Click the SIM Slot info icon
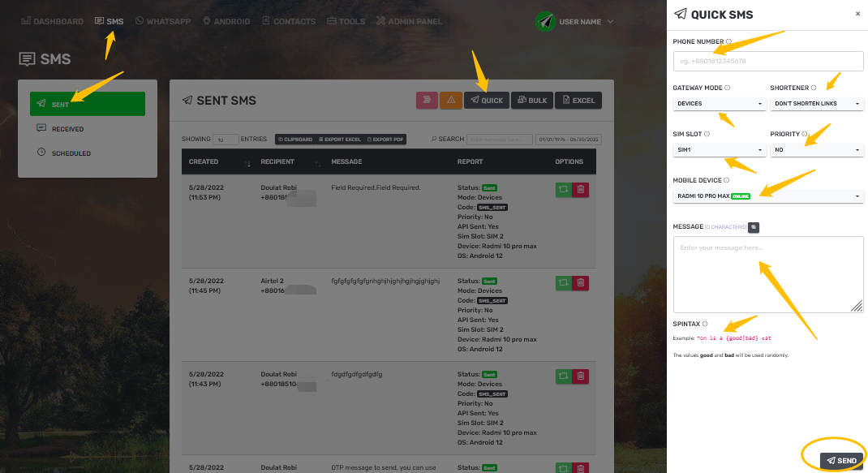868x473 pixels. 707,134
